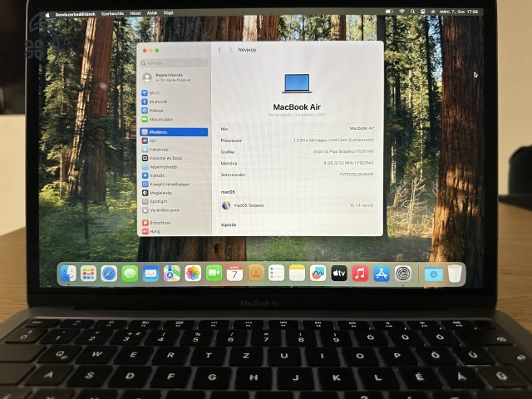Click the MacBook Air laptop image
Screen dimensions: 532x399
click(x=297, y=83)
